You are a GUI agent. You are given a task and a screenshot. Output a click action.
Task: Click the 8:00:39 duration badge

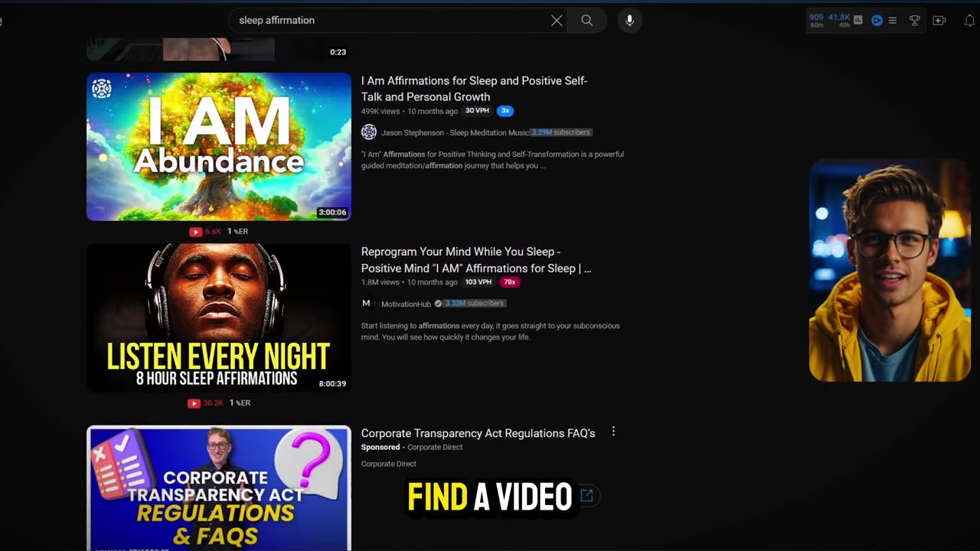click(x=332, y=383)
